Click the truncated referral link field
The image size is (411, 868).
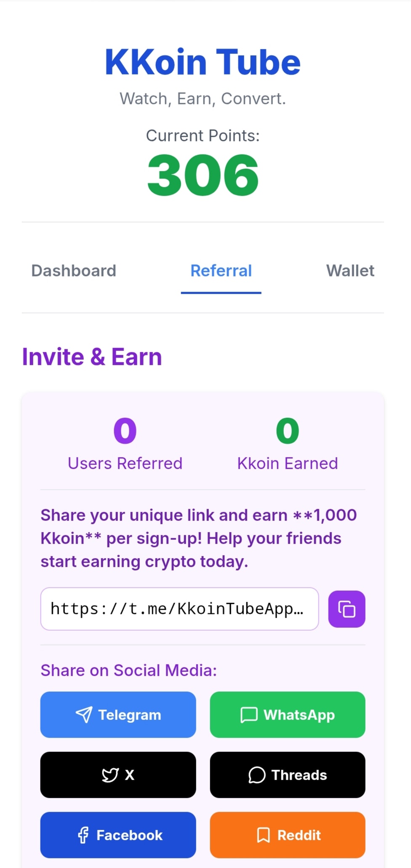(x=180, y=609)
